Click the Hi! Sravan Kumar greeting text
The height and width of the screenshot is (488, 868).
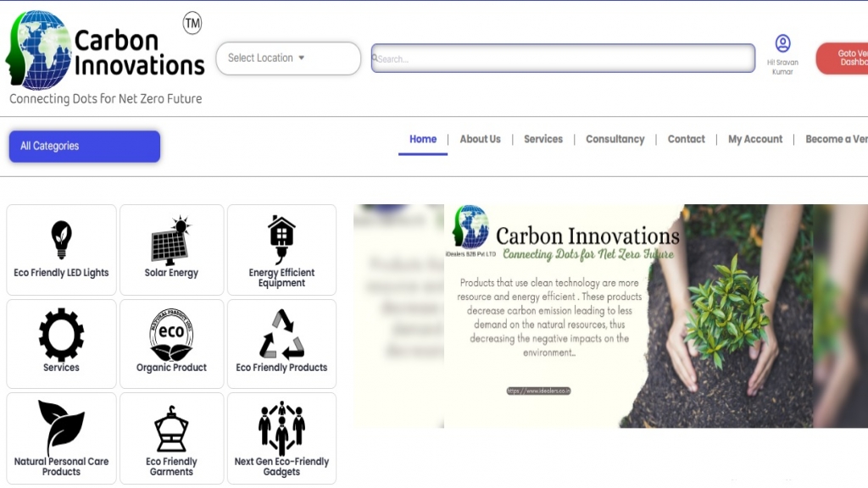(782, 67)
